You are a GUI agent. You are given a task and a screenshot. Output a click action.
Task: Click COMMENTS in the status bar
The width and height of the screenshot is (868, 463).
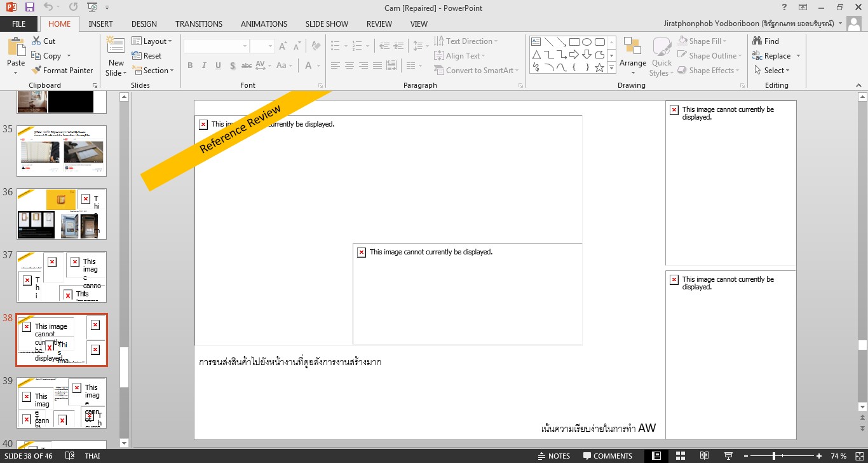[607, 456]
